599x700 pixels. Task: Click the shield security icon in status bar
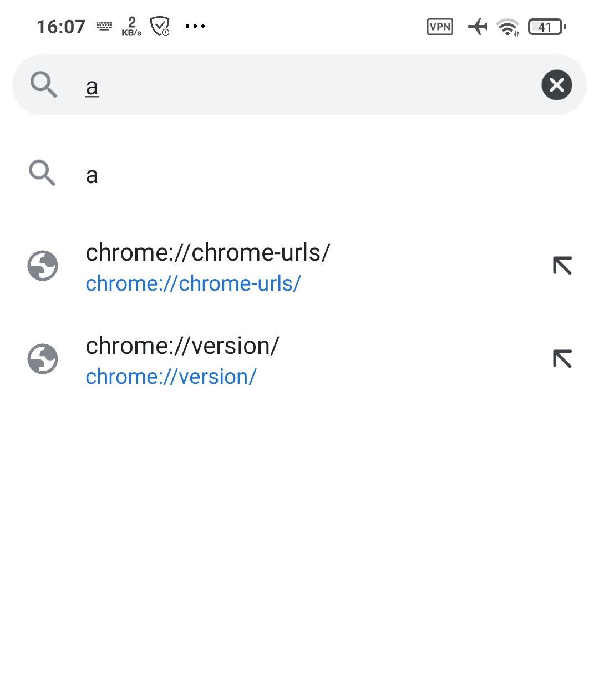160,26
